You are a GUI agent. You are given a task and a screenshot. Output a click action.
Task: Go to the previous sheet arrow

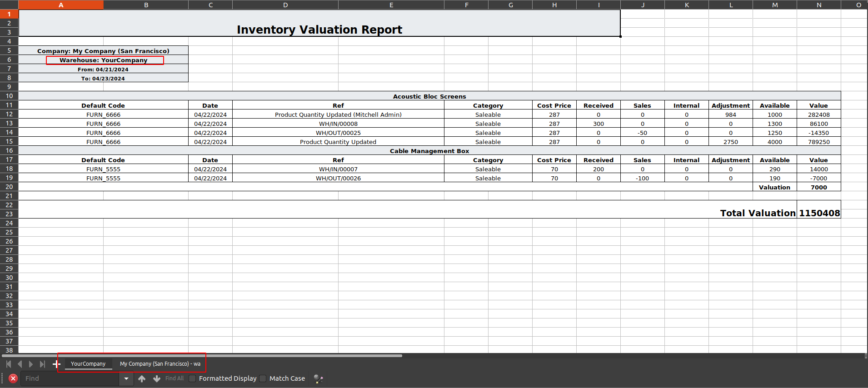click(20, 364)
